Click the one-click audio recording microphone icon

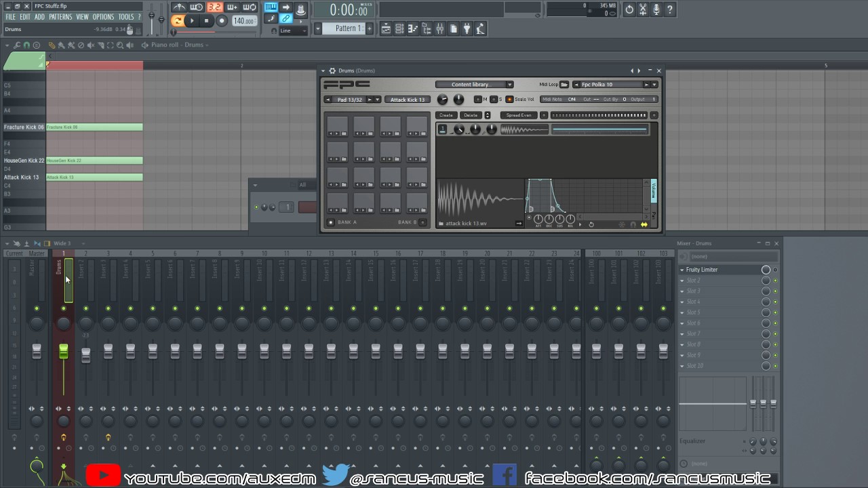tap(656, 9)
